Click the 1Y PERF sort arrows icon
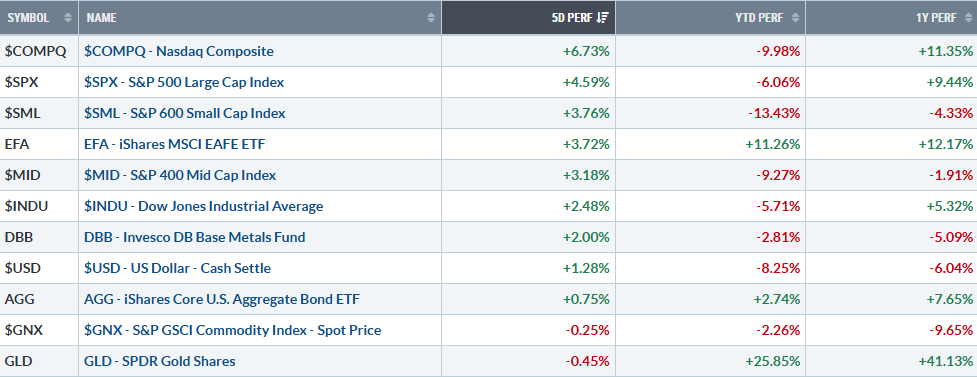This screenshot has width=977, height=377. 969,18
